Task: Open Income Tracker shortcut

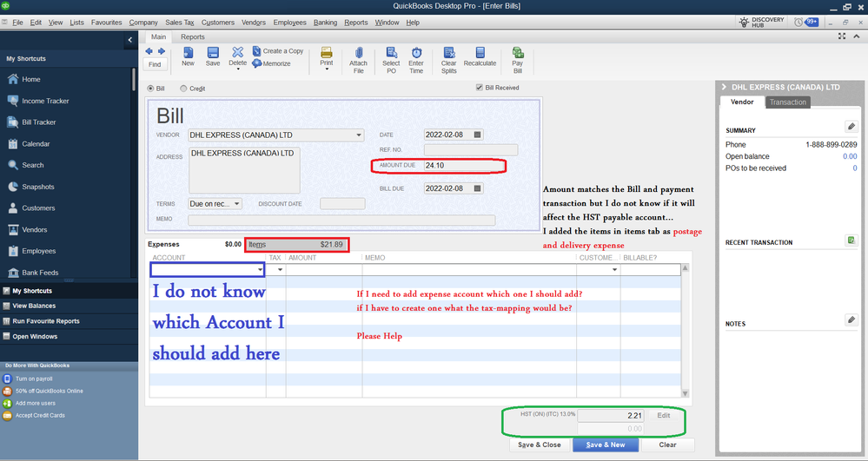Action: click(39, 101)
